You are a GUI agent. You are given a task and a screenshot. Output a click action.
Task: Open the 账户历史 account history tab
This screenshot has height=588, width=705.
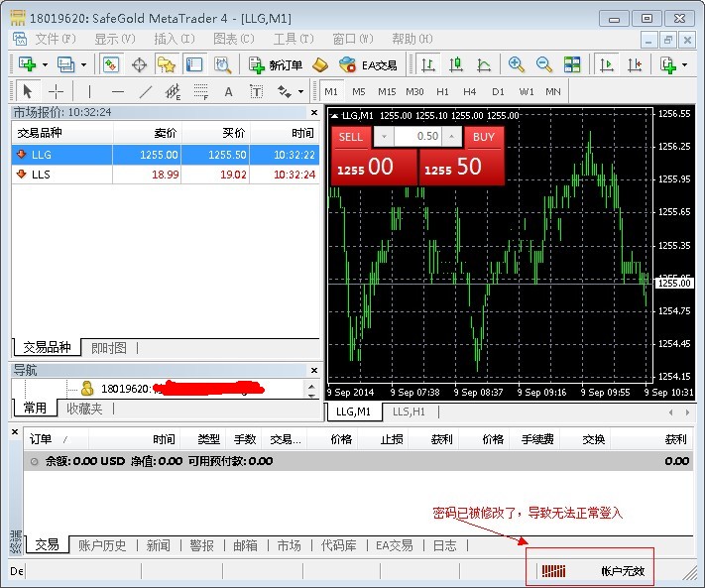[x=102, y=545]
